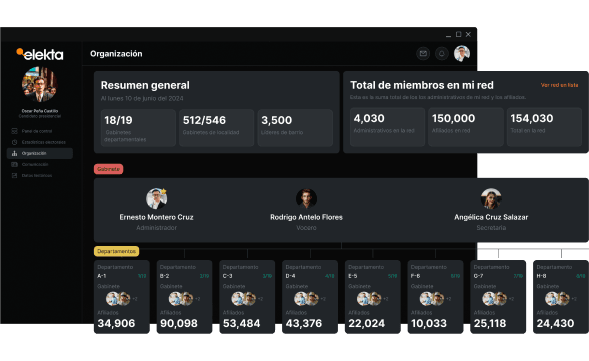
Task: Go to Estadísticas electorales in sidebar
Action: pos(44,142)
